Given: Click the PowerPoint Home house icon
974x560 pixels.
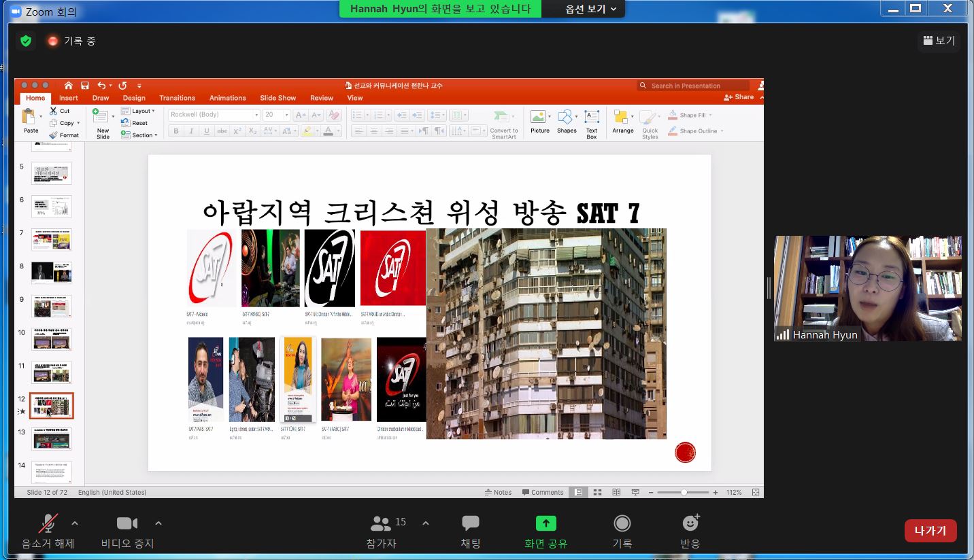Looking at the screenshot, I should click(68, 86).
